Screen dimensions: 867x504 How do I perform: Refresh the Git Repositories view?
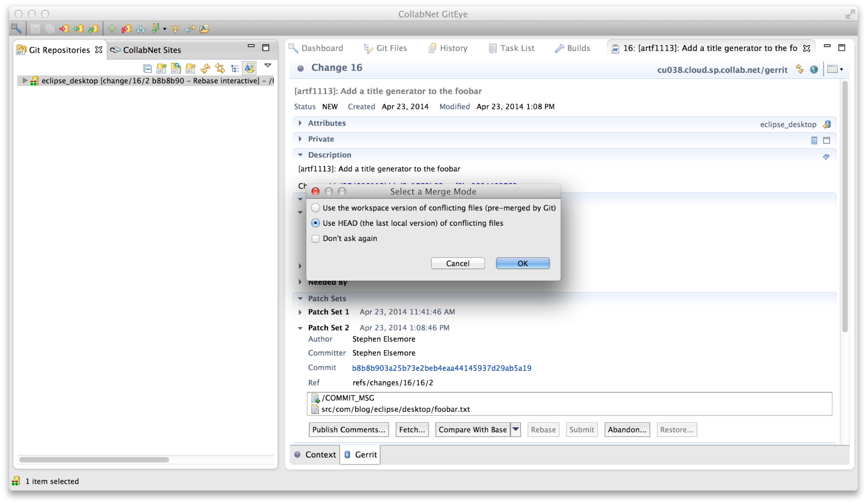tap(206, 68)
